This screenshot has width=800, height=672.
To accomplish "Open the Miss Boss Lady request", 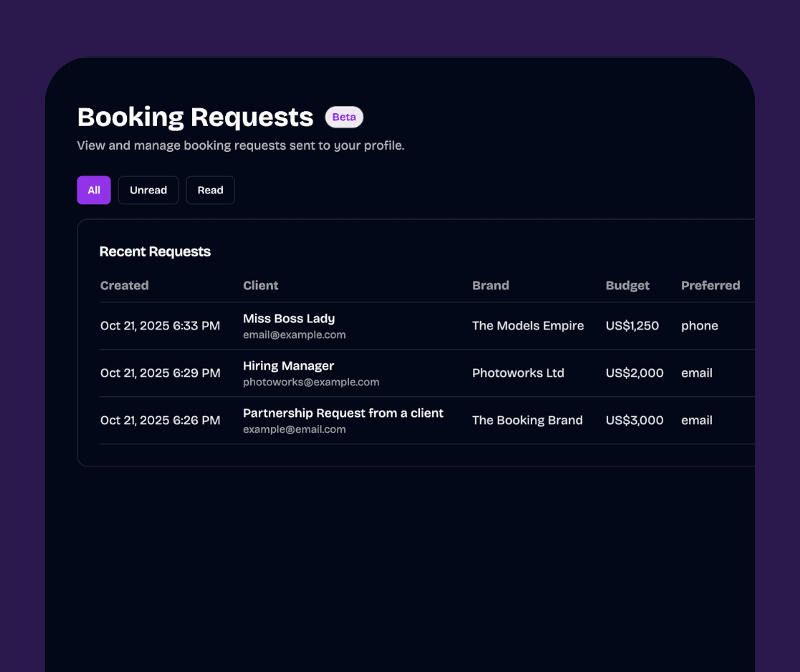I will (289, 319).
